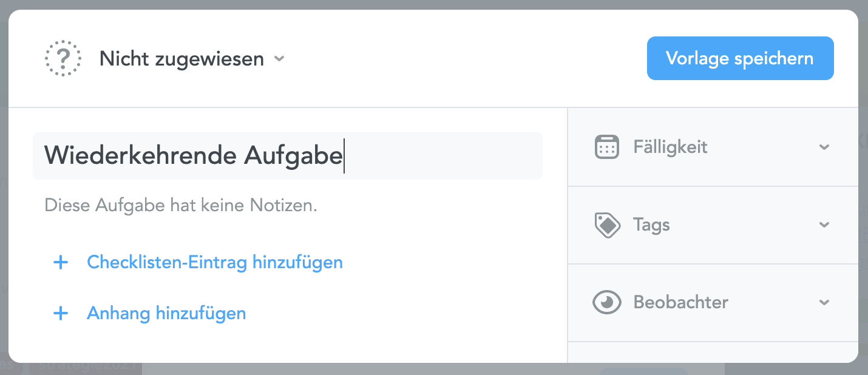
Task: Expand the Tags section chevron
Action: pyautogui.click(x=824, y=225)
